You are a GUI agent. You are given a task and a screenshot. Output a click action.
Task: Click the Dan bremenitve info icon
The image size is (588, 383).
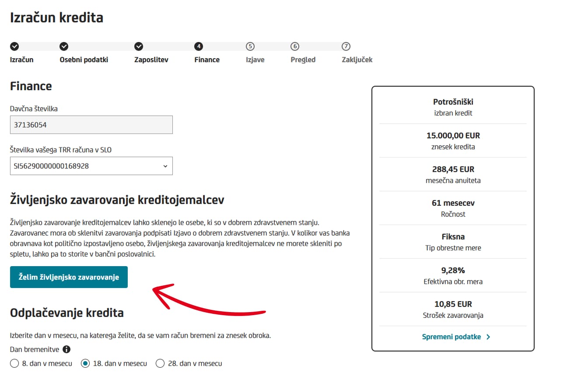(66, 349)
